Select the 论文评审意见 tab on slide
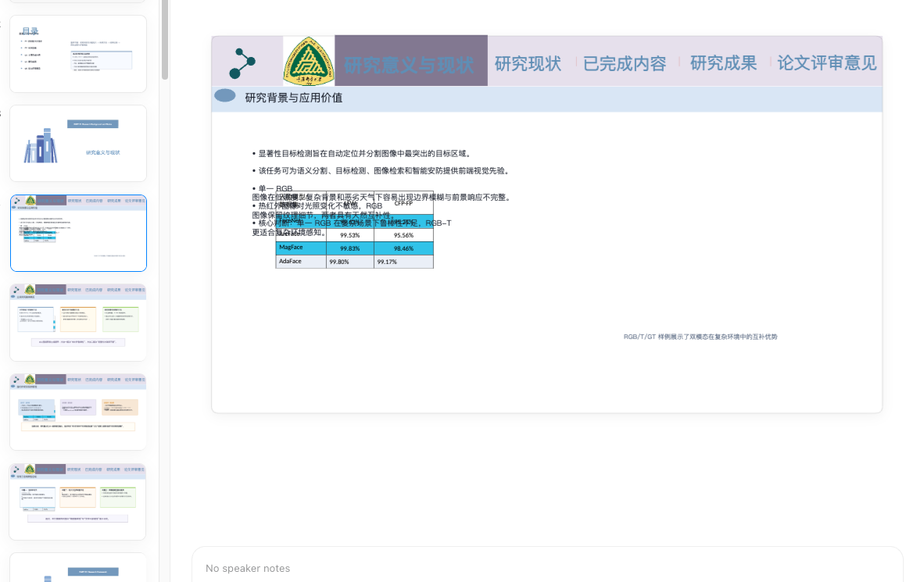 827,63
